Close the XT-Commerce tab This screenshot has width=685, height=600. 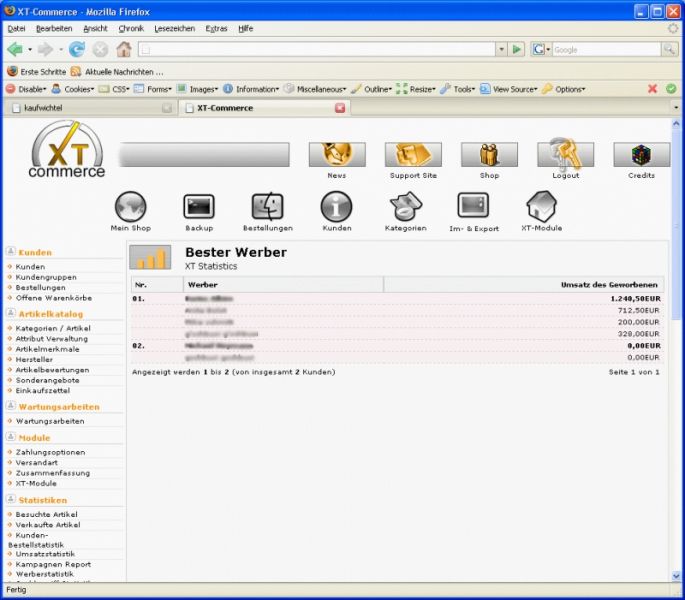click(x=340, y=108)
